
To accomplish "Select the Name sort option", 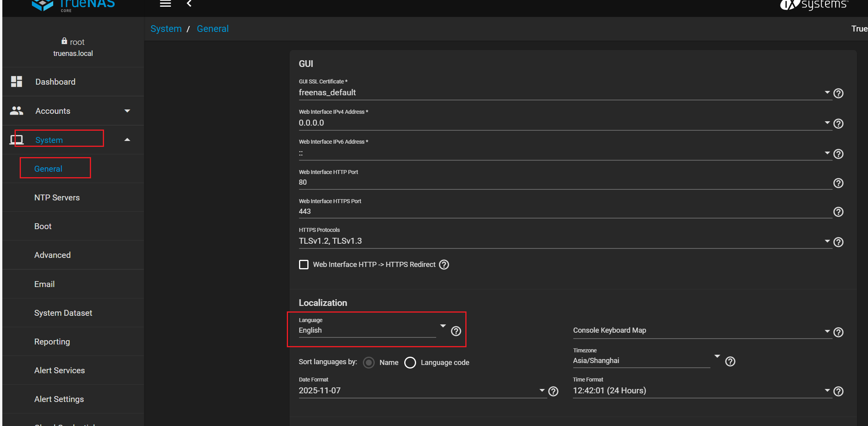I will (x=369, y=363).
